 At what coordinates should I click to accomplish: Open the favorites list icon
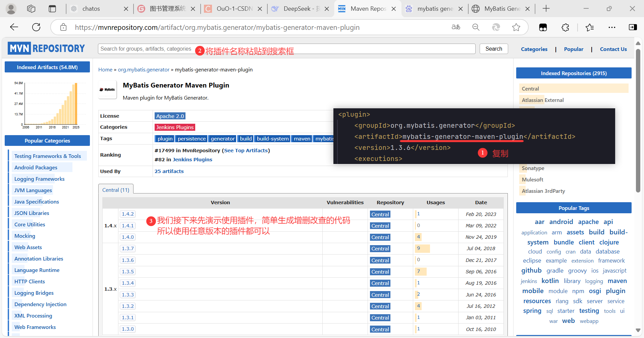[x=590, y=27]
